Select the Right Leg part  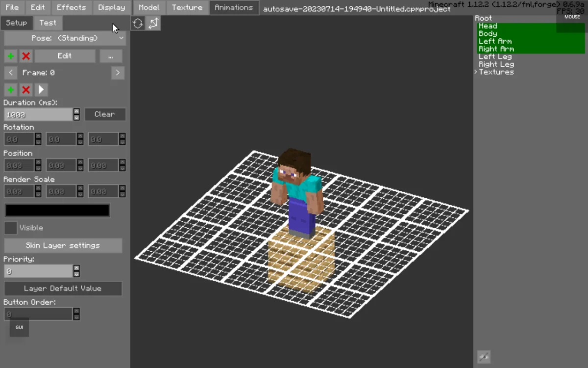496,64
